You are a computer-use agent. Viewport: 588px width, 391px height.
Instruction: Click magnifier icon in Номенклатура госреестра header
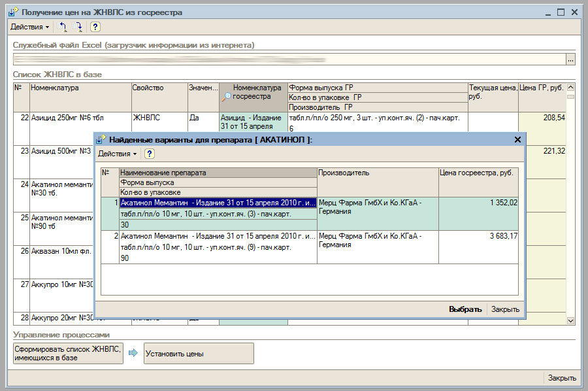tap(227, 96)
